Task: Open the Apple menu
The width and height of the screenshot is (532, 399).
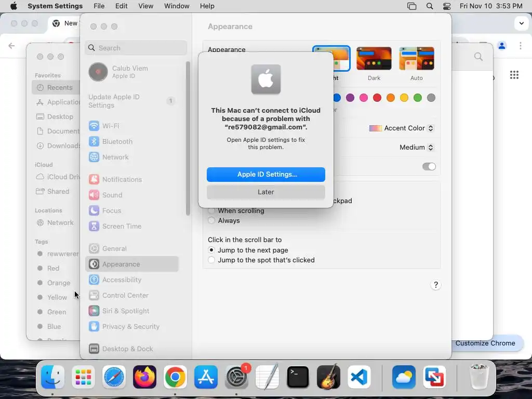Action: tap(14, 6)
